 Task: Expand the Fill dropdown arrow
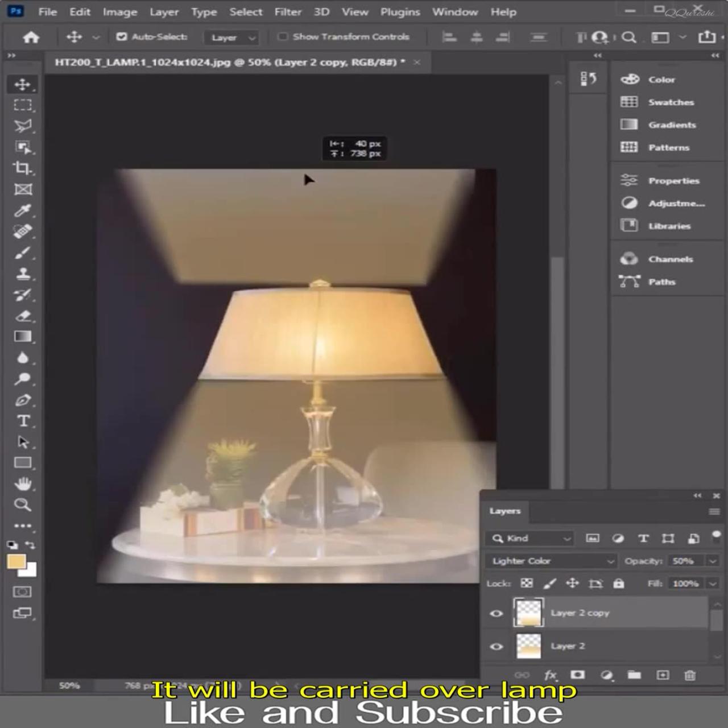point(713,584)
